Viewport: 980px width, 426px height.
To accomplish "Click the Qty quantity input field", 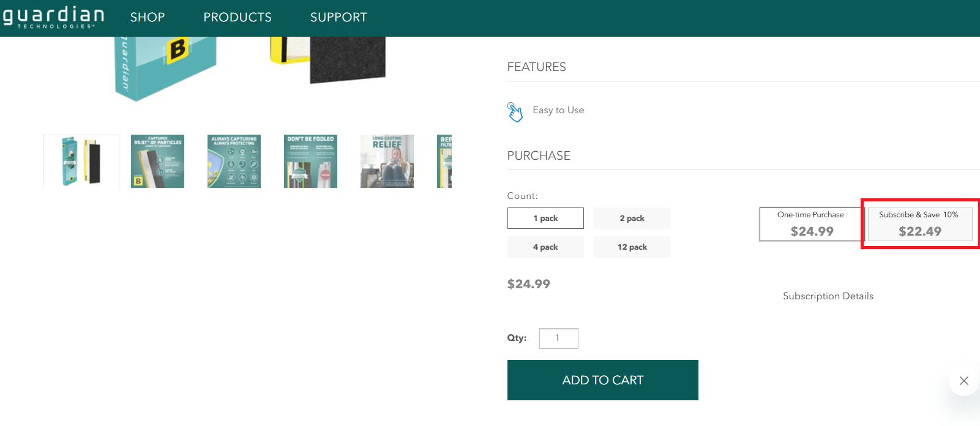I will [558, 338].
